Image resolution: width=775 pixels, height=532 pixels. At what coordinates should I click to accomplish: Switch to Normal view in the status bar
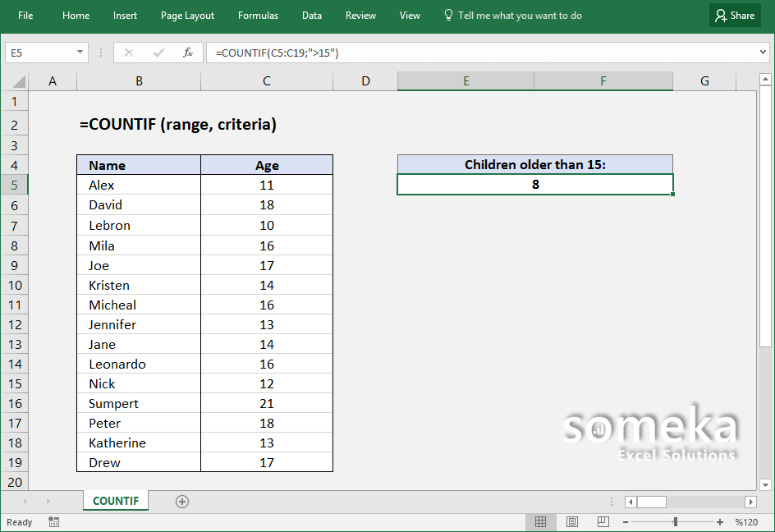click(541, 521)
